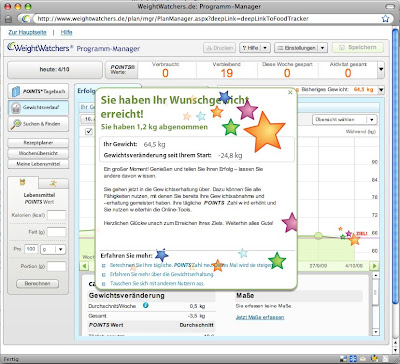Expand the Bisheriges Gewicht dropdown arrow

coord(381,90)
